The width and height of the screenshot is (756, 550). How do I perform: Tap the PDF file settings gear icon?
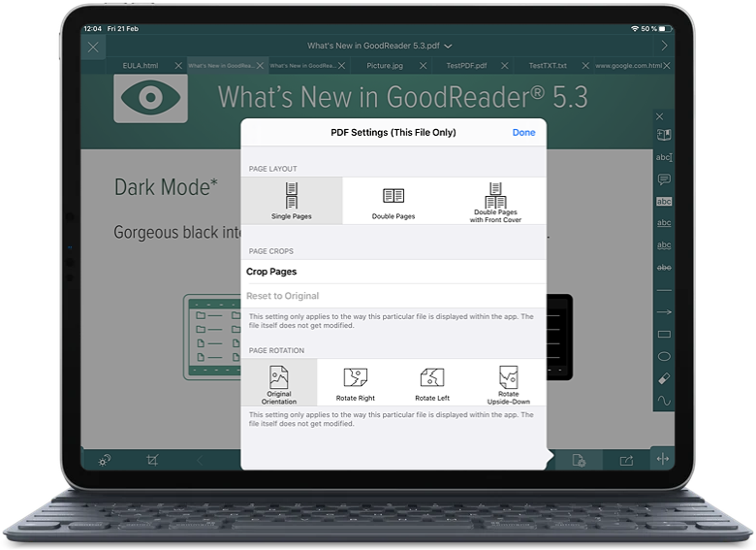(579, 461)
